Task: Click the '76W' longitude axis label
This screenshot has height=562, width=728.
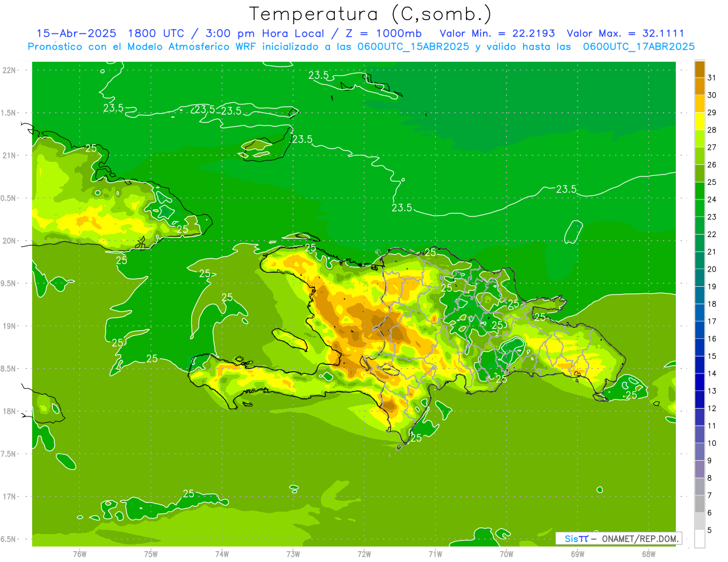Action: pyautogui.click(x=79, y=554)
